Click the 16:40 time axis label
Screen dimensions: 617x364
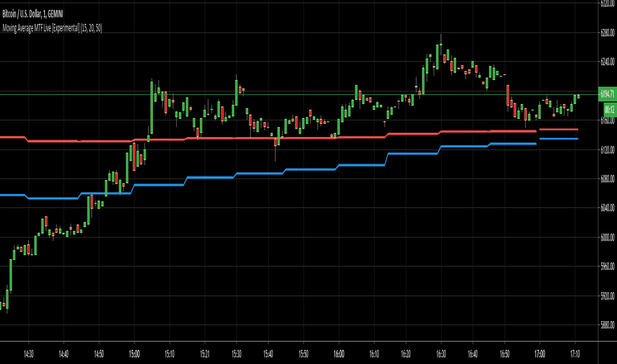473,354
